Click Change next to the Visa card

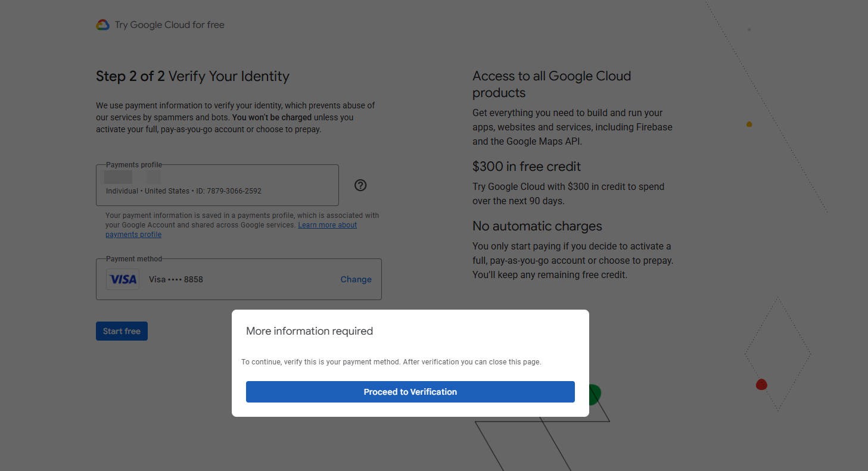[x=356, y=279]
